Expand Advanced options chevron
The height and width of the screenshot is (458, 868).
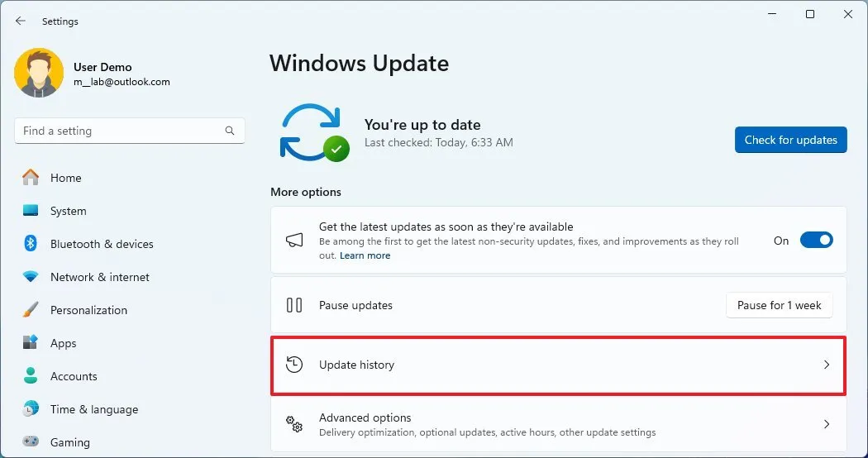pyautogui.click(x=826, y=424)
